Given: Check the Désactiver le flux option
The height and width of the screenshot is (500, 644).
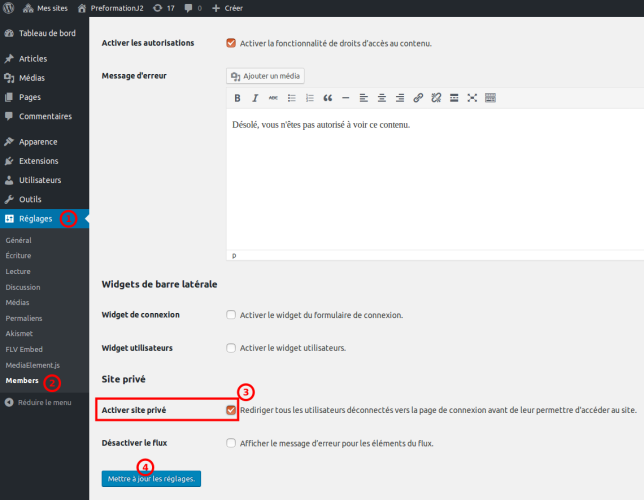Looking at the screenshot, I should (231, 443).
